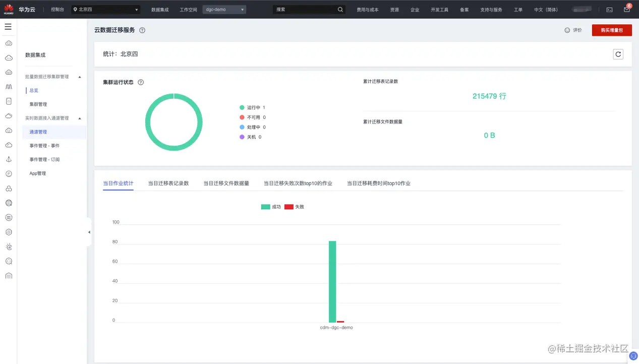Viewport: 639px width, 364px height.
Task: Open the dgc-demo workspace dropdown
Action: (x=224, y=10)
